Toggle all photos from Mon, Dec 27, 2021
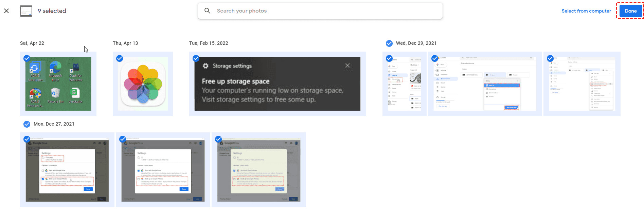 coord(27,124)
